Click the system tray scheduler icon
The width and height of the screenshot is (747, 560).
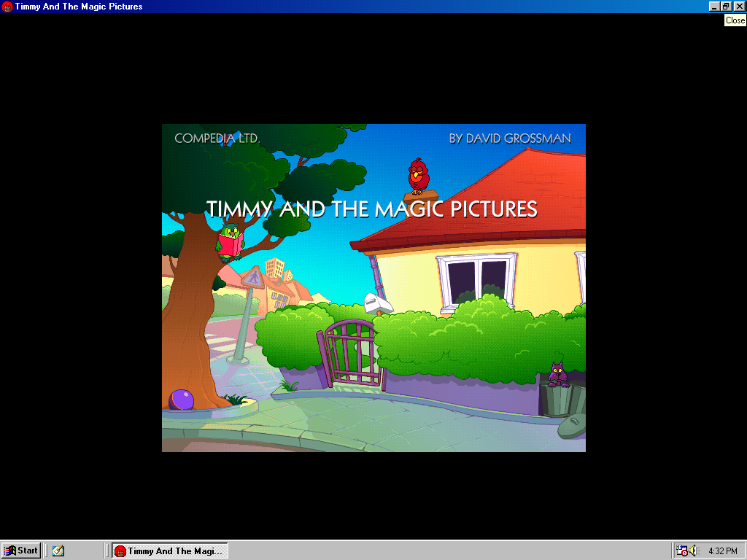682,551
